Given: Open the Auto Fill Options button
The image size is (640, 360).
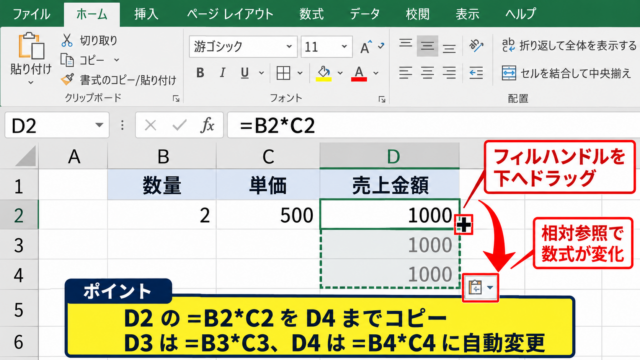Looking at the screenshot, I should tap(480, 288).
